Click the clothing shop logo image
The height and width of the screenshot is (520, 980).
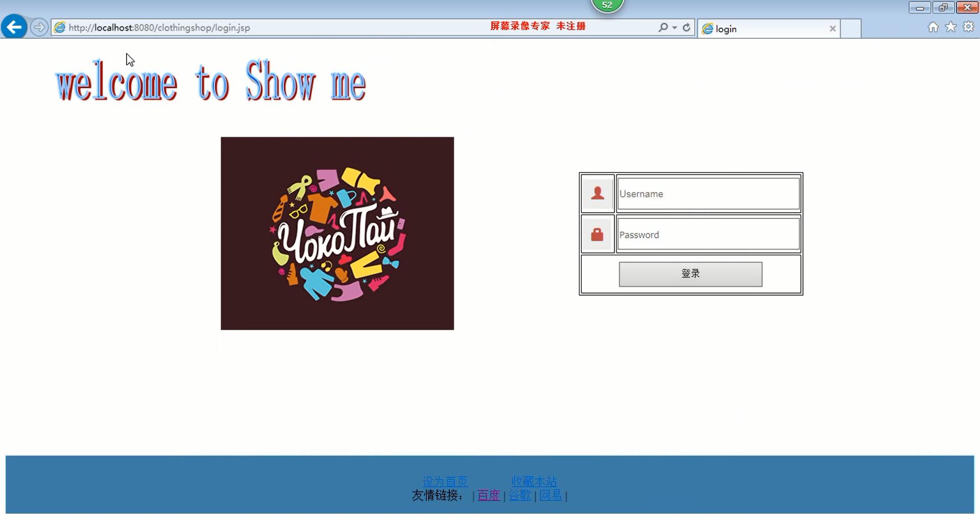click(x=337, y=233)
